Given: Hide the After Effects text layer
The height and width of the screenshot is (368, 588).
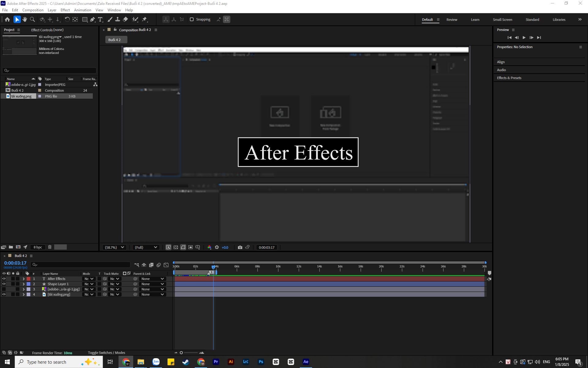Looking at the screenshot, I should [4, 279].
